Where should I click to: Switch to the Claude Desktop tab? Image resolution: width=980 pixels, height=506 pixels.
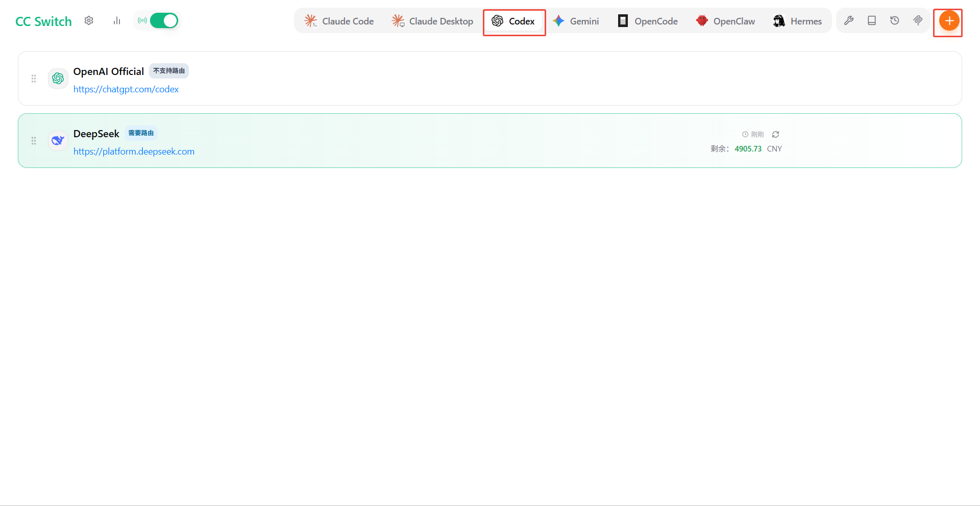(432, 21)
